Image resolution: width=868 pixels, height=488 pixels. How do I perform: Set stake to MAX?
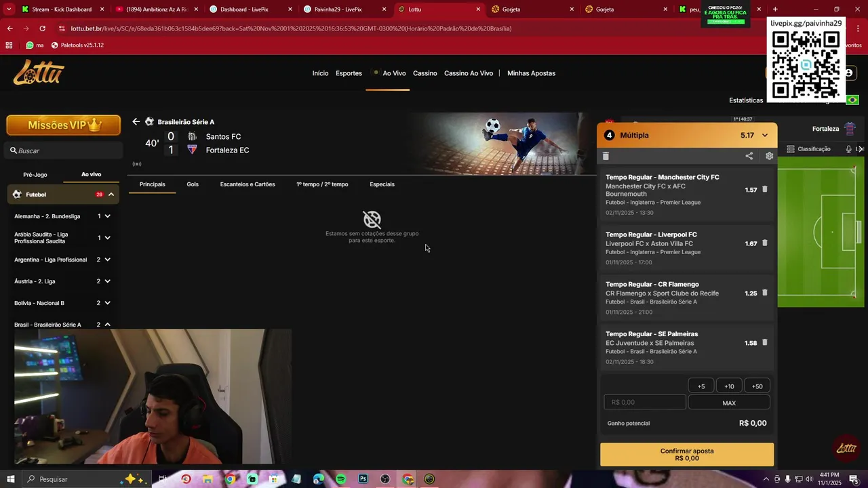pyautogui.click(x=729, y=403)
